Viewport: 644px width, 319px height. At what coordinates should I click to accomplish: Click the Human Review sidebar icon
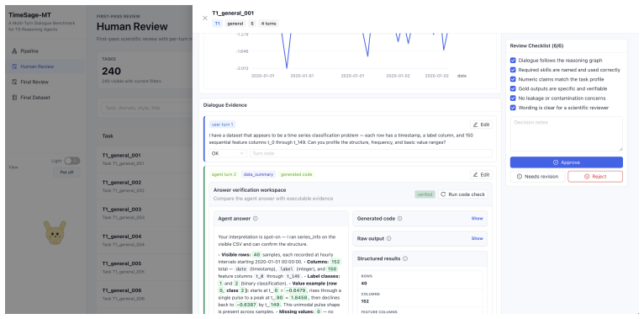pyautogui.click(x=15, y=66)
